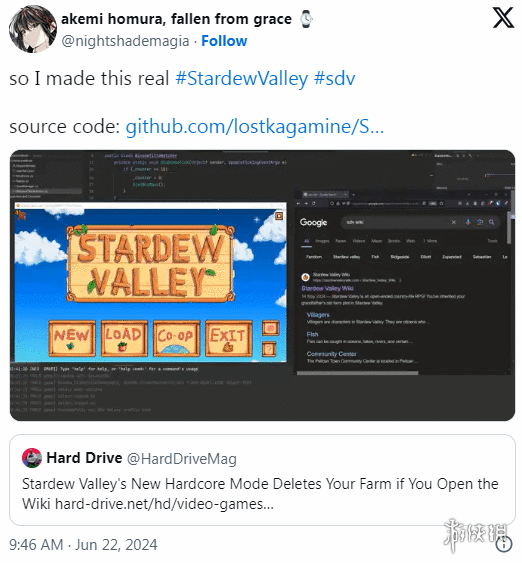Viewport: 522px width, 563px height.
Task: Open the #StardewValley hashtag
Action: (242, 78)
